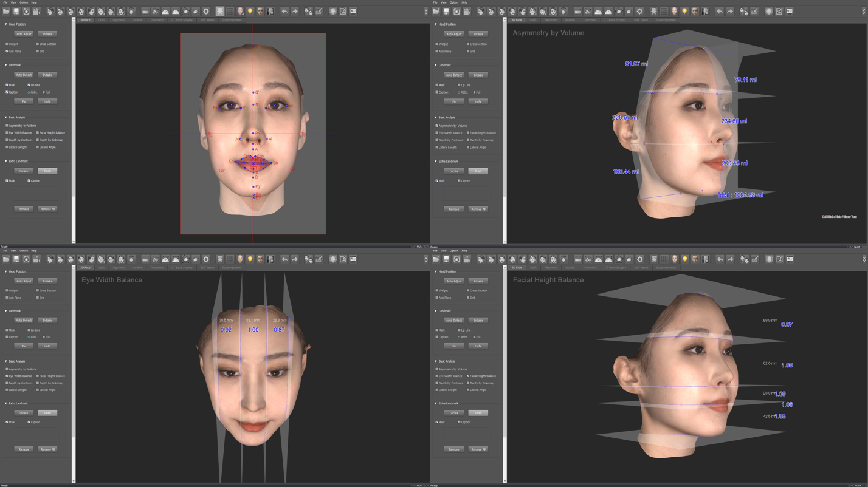This screenshot has height=487, width=868.
Task: Click the redo arrow in the Asymmetry by Volume toolbar
Action: pos(730,11)
